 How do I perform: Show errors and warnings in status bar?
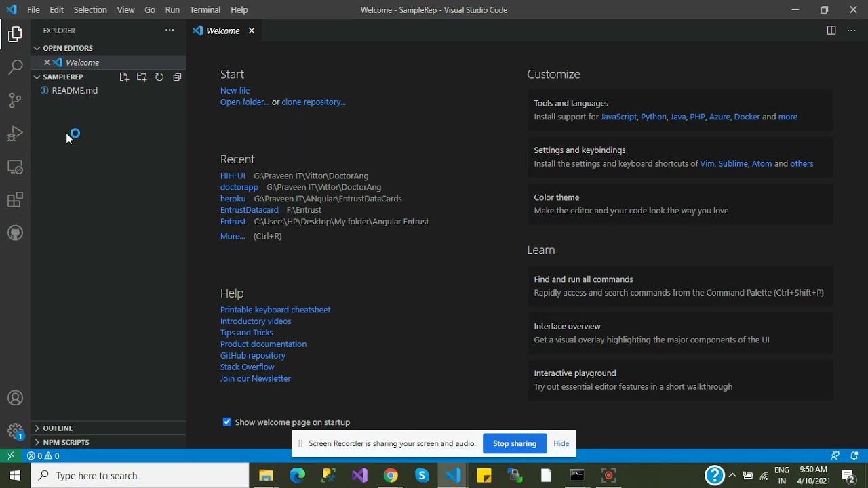point(43,456)
